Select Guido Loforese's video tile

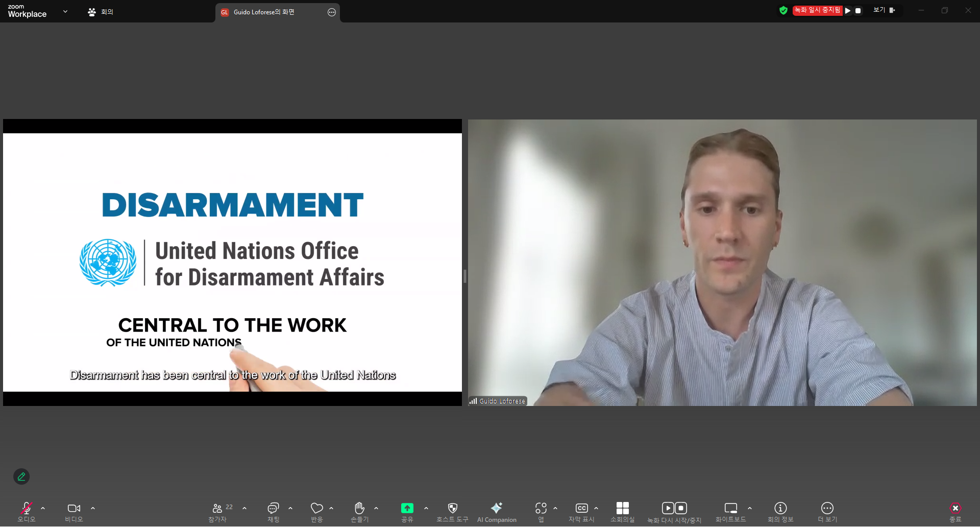pyautogui.click(x=722, y=262)
